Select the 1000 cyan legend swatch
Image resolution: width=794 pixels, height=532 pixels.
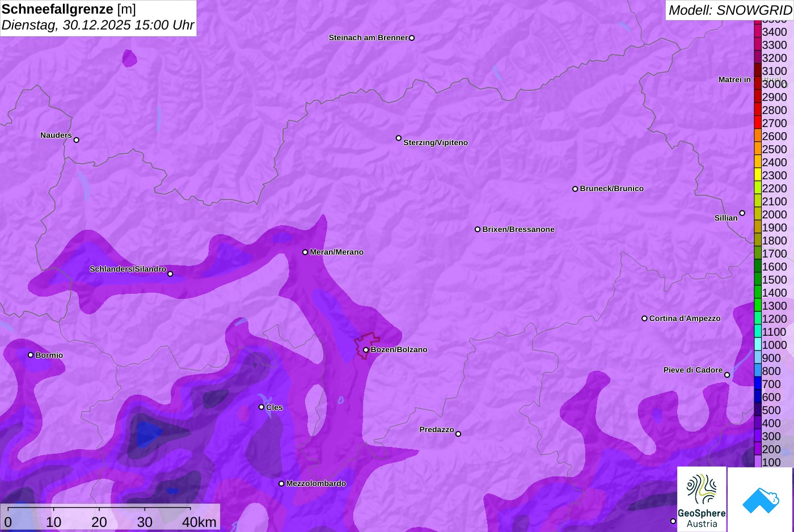point(757,344)
